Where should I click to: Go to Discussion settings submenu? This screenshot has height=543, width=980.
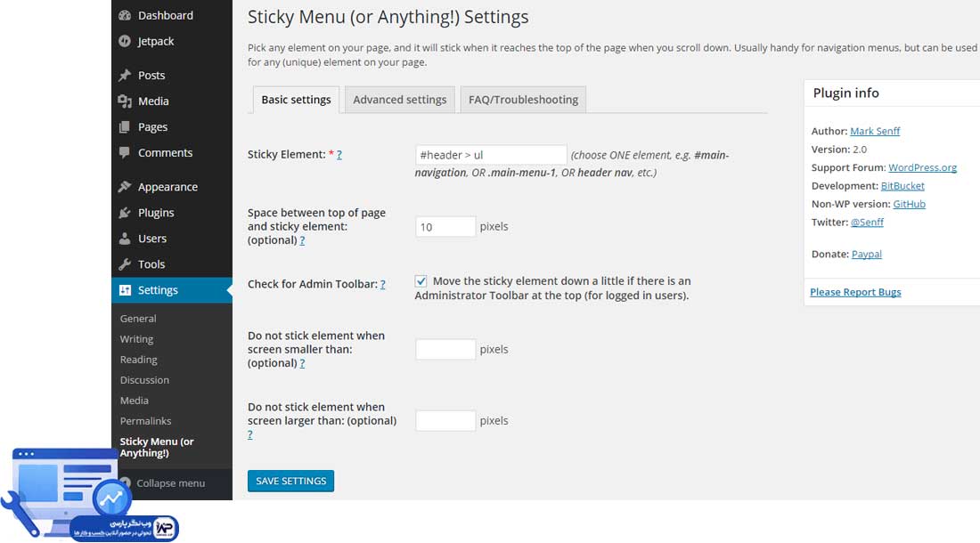(144, 380)
